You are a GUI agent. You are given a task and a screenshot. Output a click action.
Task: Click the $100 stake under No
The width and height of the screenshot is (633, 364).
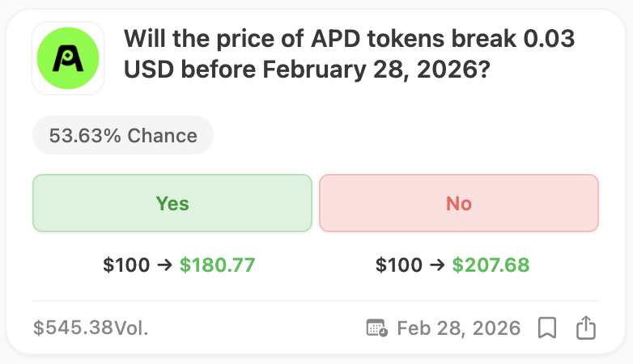point(399,265)
